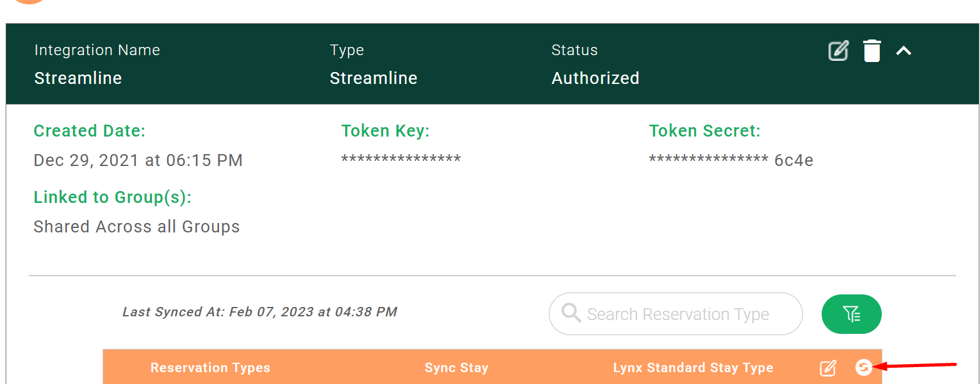Click the Lynx Standard Stay Type header

pyautogui.click(x=693, y=368)
